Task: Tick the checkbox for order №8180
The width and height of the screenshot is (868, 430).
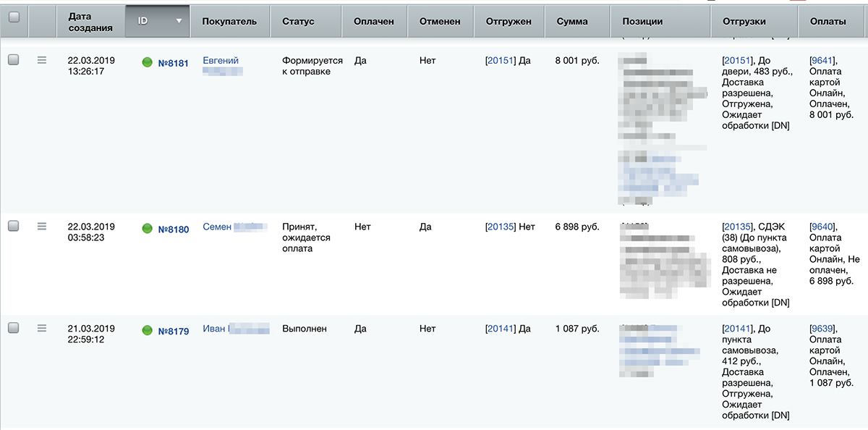Action: coord(14,226)
